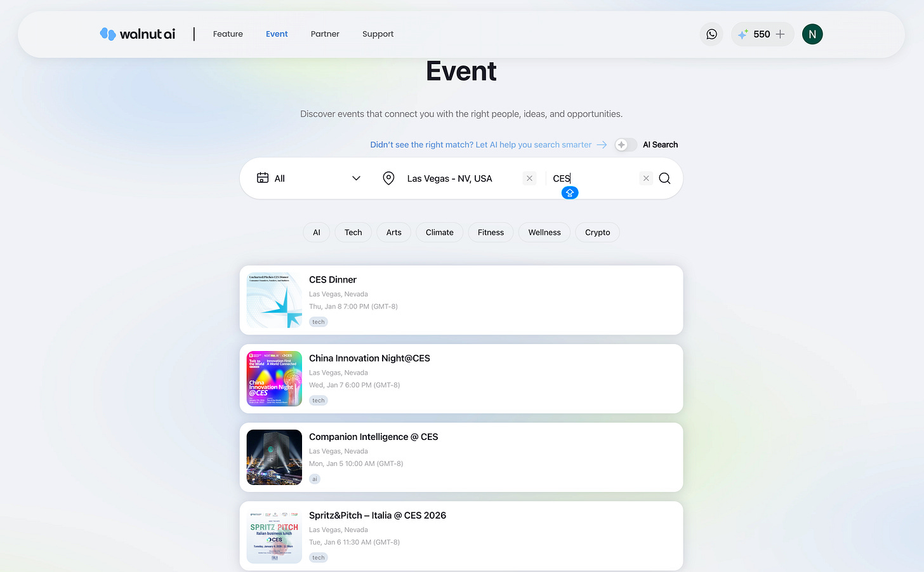Click 'Mon, Jan 5 10:00 AM (GMT-8)' date text
This screenshot has height=572, width=924.
(x=356, y=464)
